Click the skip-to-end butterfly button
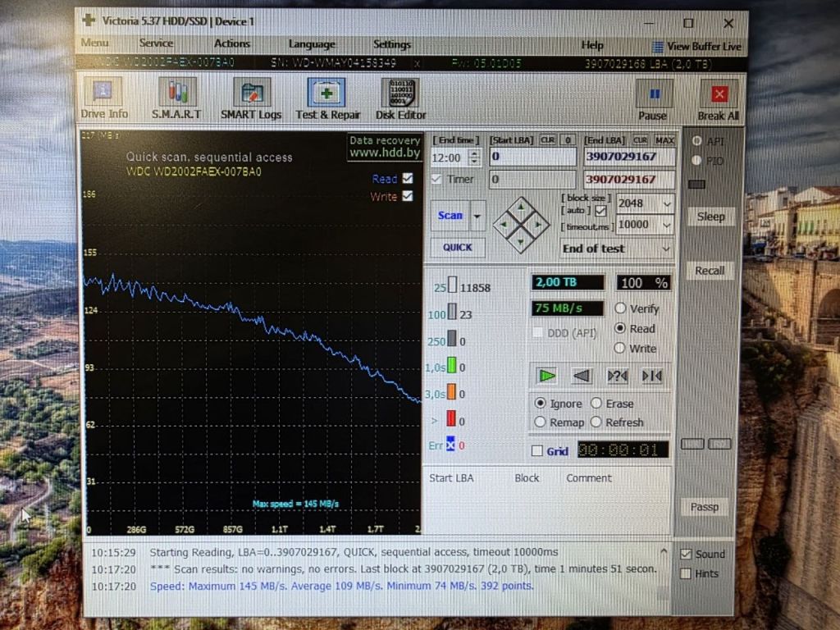Screen dimensions: 840x630 652,376
